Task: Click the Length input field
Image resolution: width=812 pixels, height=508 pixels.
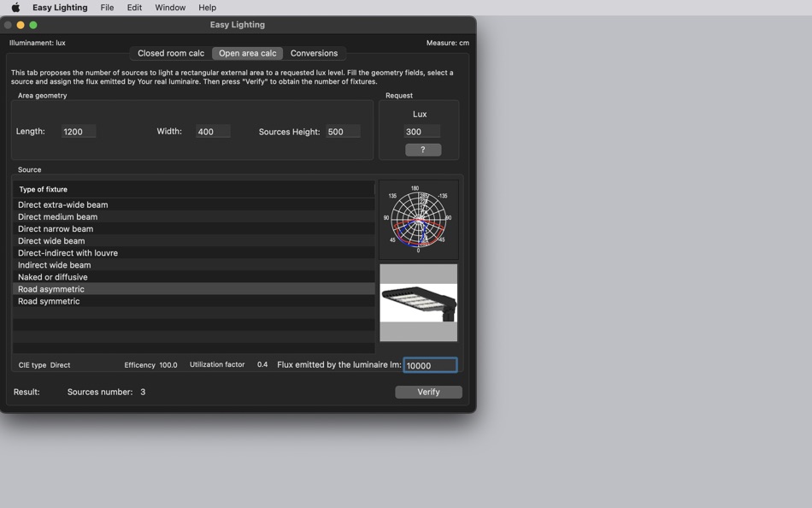Action: coord(78,132)
